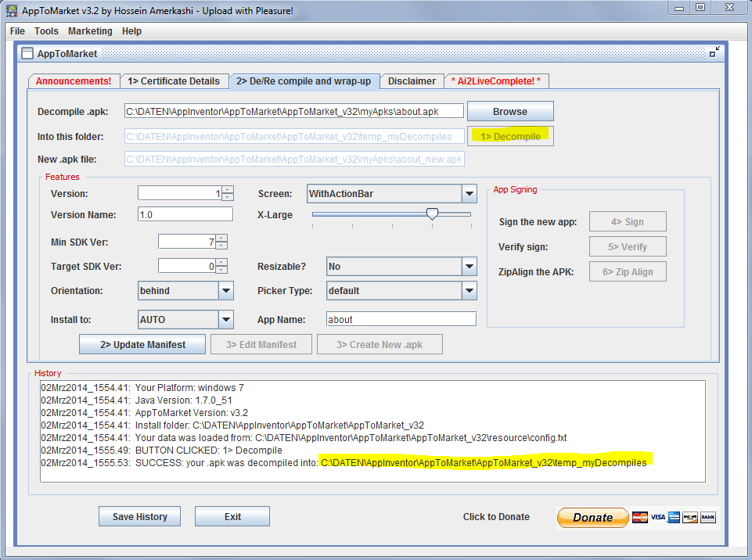Click the App Name text field
The height and width of the screenshot is (560, 752).
click(x=401, y=319)
